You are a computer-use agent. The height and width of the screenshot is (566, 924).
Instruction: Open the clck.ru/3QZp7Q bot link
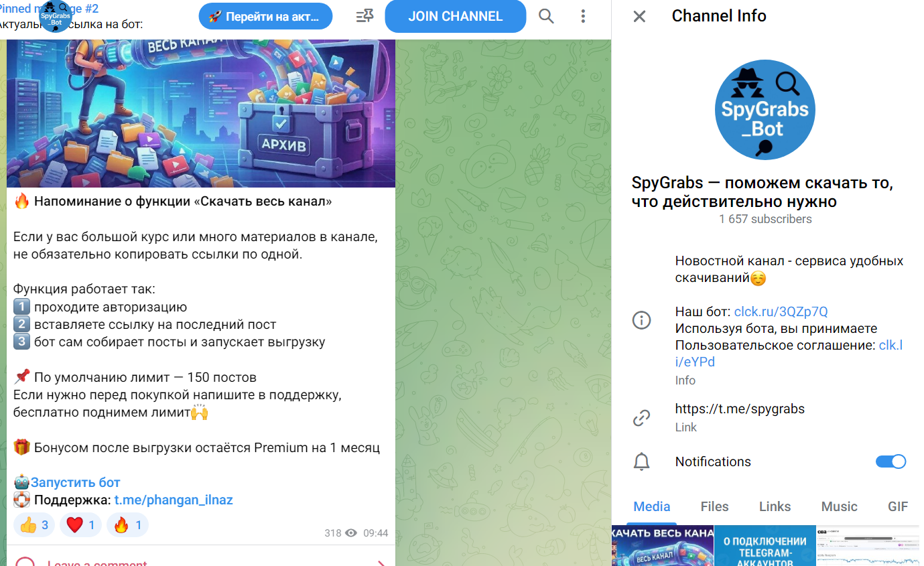pos(781,311)
